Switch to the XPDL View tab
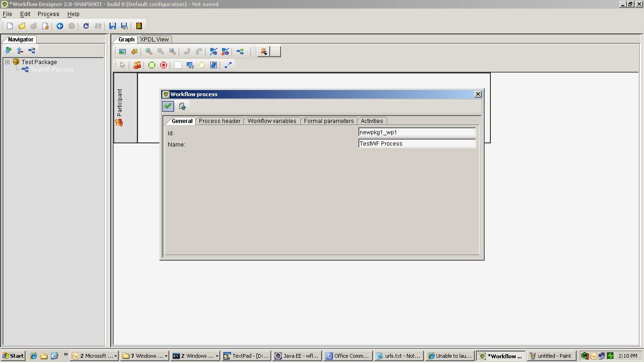Screen dimensions: 644x362 [x=154, y=40]
